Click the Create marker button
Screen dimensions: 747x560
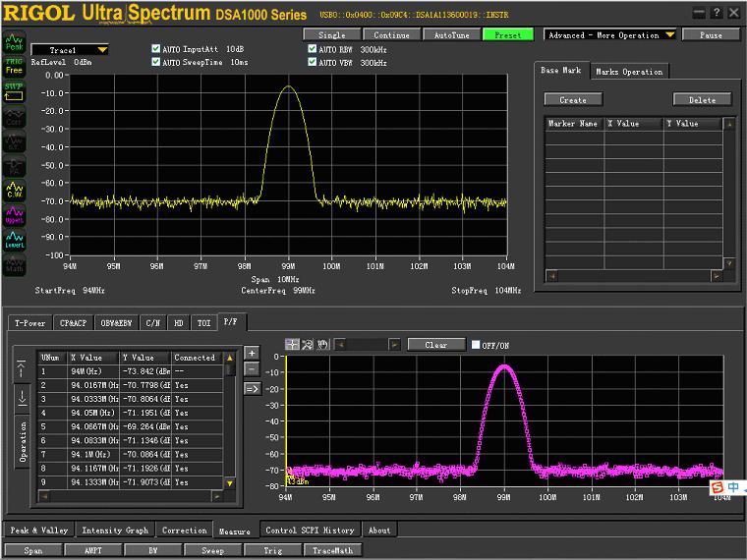point(572,100)
